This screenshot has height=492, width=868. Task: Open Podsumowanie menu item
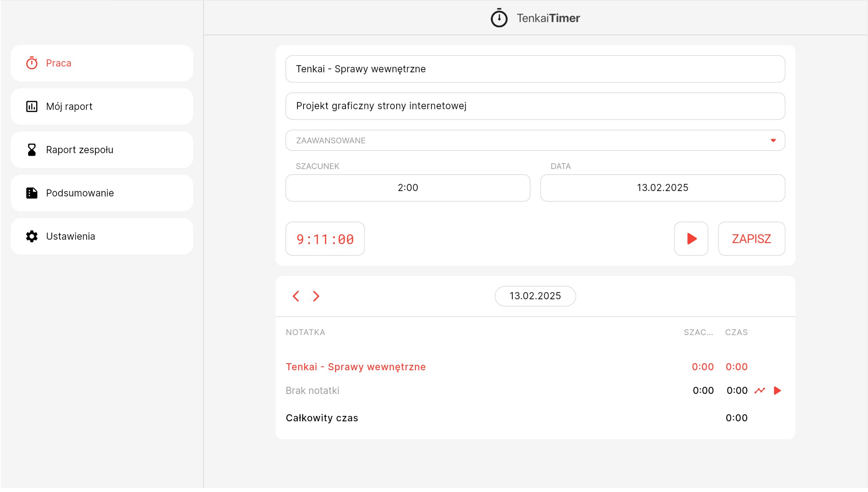(x=102, y=193)
